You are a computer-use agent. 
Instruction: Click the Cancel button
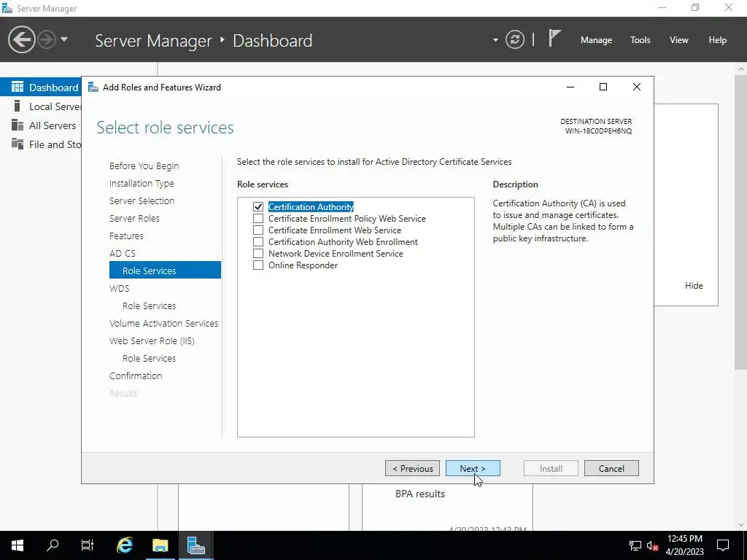point(611,469)
